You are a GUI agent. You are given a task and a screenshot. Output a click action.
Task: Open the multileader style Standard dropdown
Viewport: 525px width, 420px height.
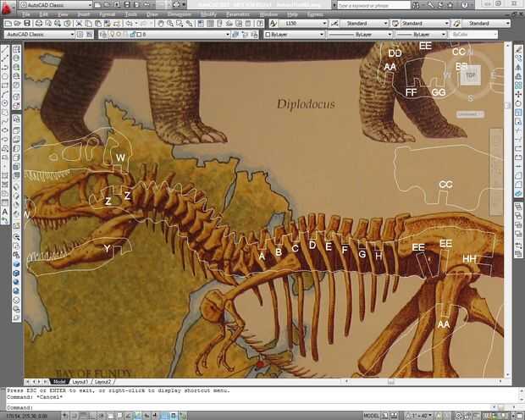pyautogui.click(x=486, y=24)
